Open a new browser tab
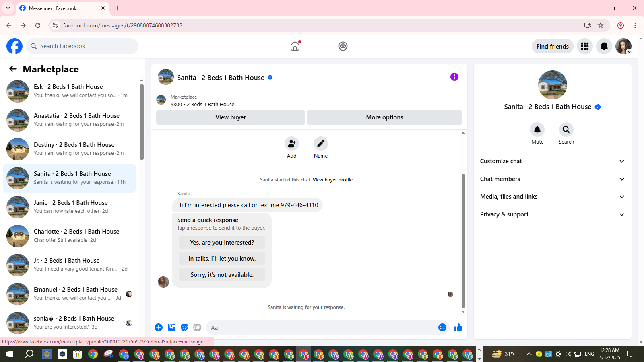 pos(118,8)
